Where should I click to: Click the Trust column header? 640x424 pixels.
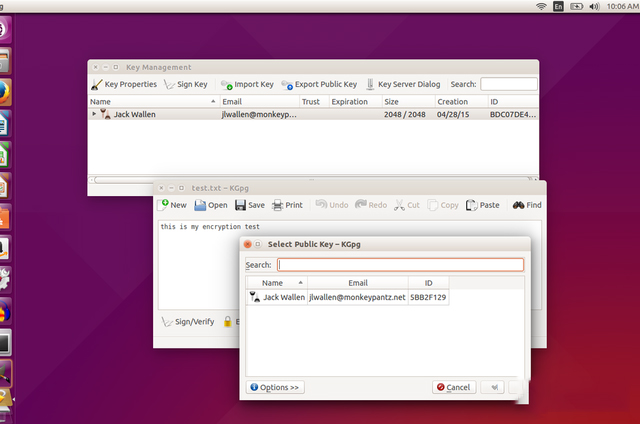314,102
